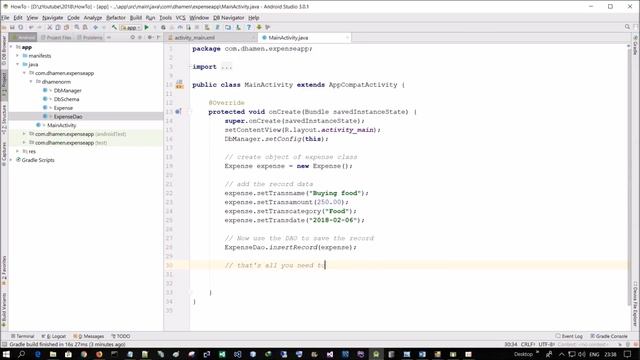Screen dimensions: 640x360
Task: Click the Cut scissors toolbar icon
Action: point(49,27)
